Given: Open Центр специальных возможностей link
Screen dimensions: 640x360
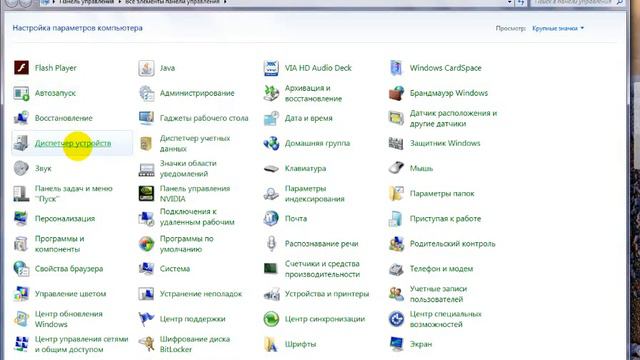Looking at the screenshot, I should click(445, 319).
